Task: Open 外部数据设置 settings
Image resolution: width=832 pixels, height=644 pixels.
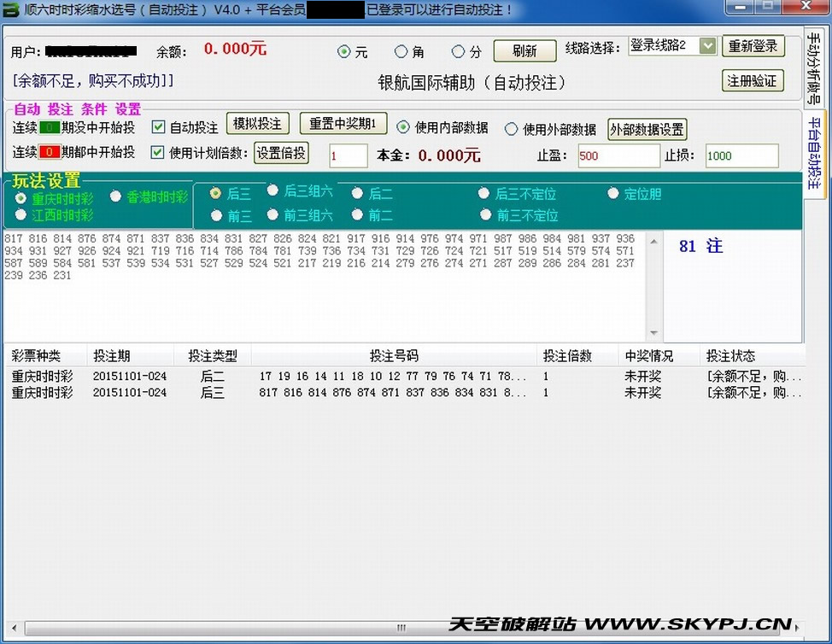Action: point(647,130)
